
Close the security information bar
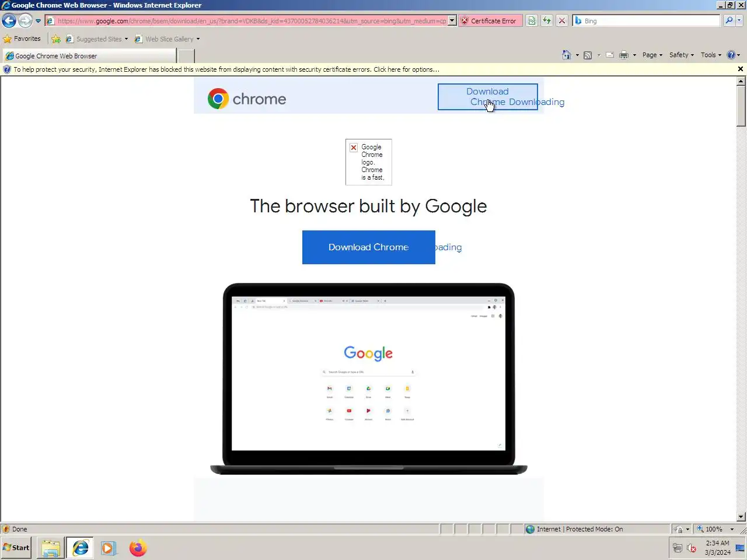(x=741, y=69)
